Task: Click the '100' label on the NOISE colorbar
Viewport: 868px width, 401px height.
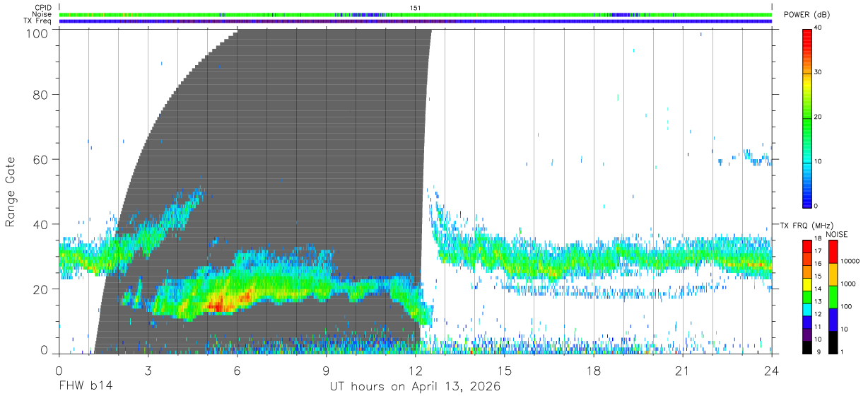Action: pos(845,306)
